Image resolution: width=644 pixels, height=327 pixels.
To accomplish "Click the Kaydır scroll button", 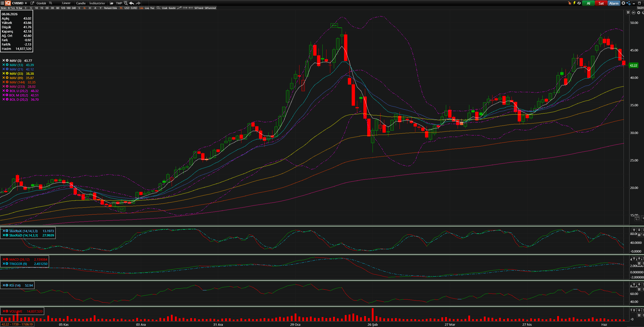I will (x=172, y=8).
